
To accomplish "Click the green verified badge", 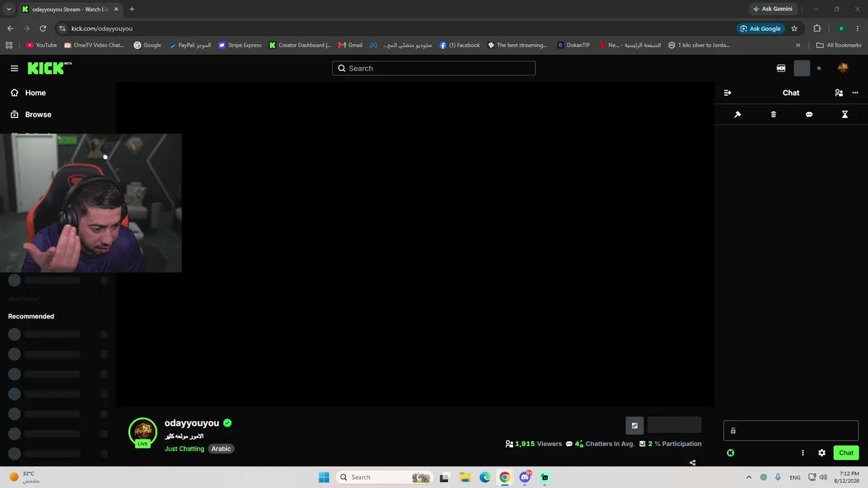I will pos(227,423).
